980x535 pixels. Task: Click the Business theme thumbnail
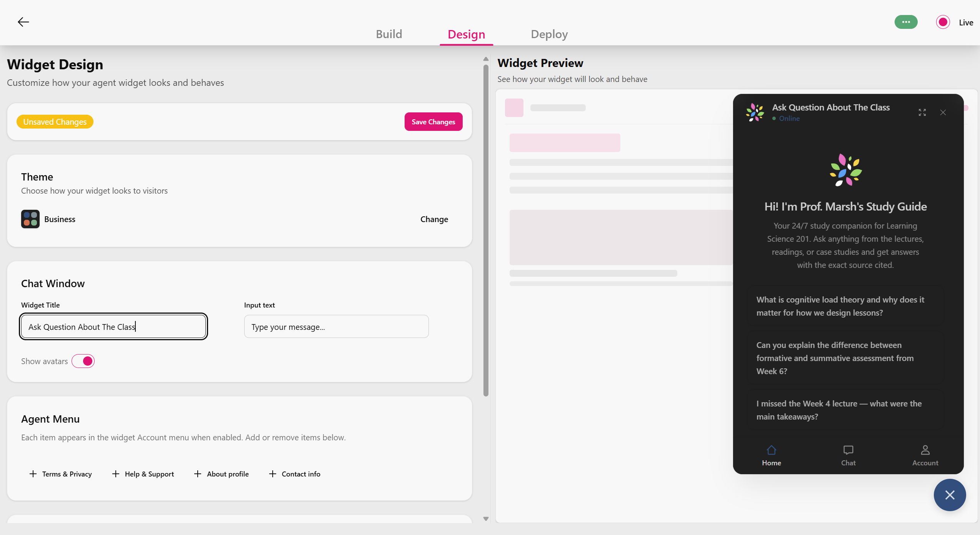(x=30, y=219)
